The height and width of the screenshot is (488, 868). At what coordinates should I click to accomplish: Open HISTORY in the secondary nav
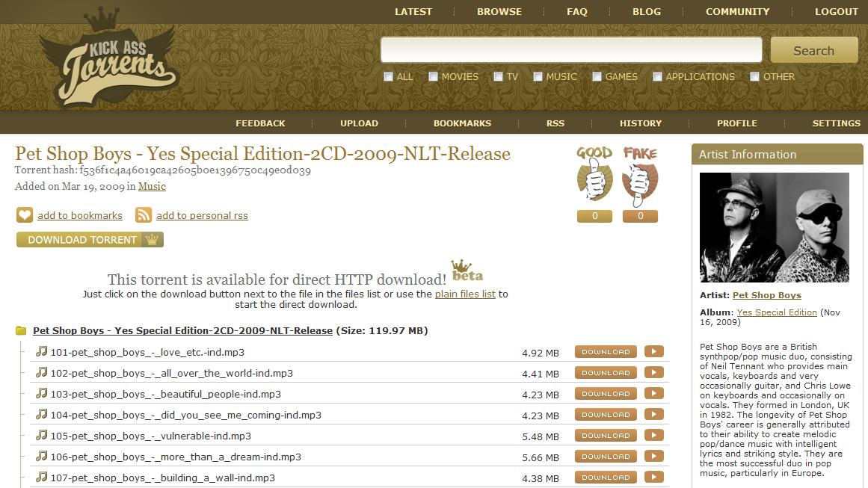point(641,123)
